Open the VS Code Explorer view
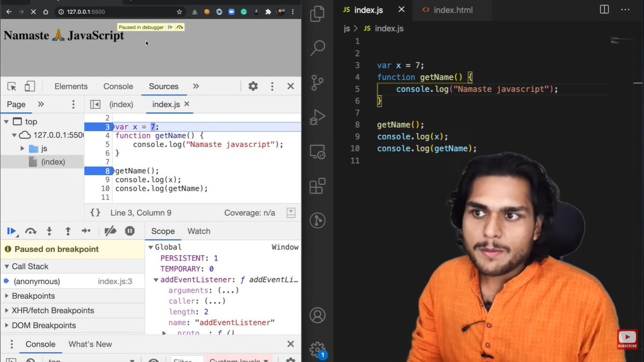This screenshot has width=644, height=362. [x=318, y=13]
